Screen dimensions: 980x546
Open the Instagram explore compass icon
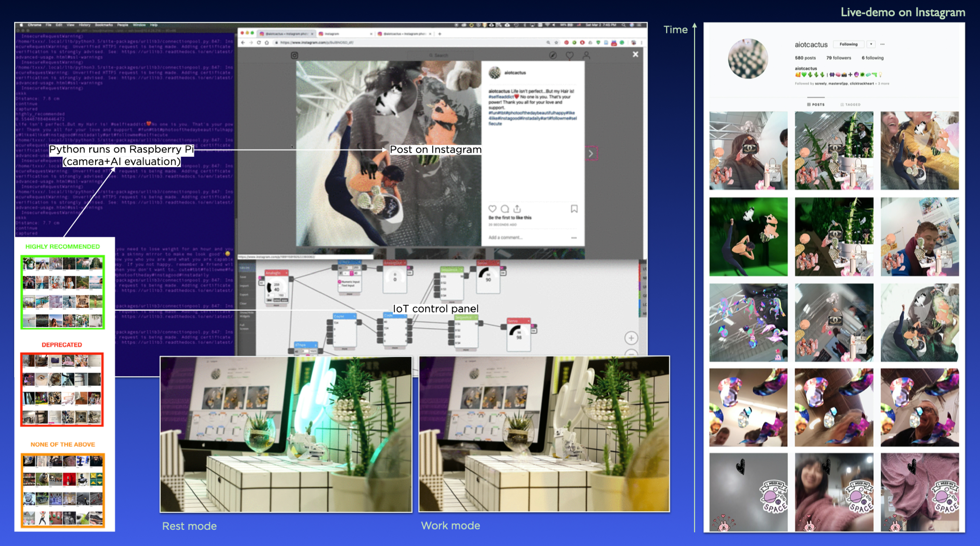coord(553,56)
